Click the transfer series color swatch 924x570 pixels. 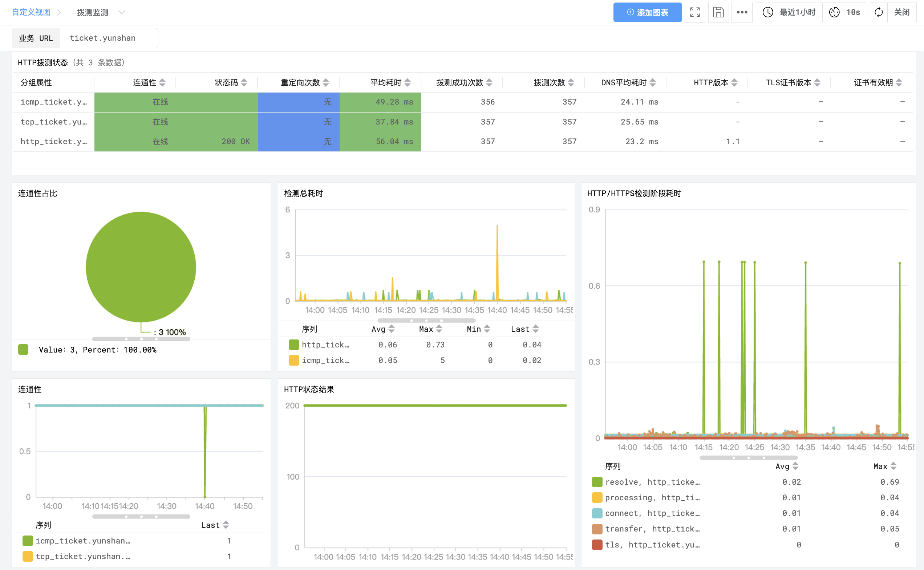pos(597,529)
